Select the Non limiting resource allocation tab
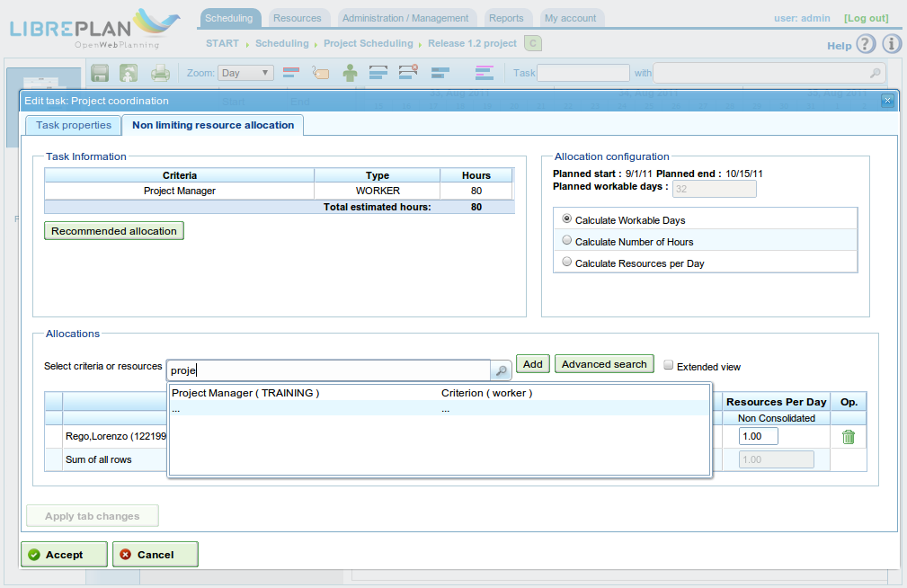The image size is (907, 588). (213, 125)
